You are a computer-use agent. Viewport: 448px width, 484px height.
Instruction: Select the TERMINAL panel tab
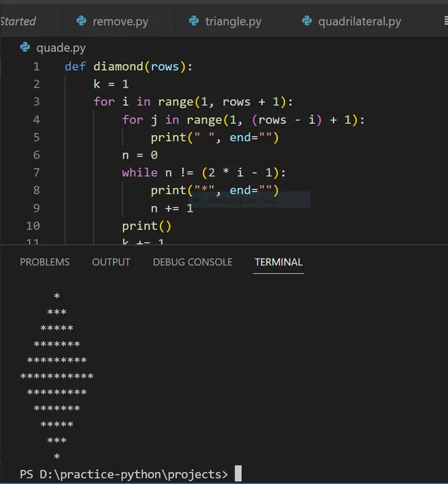[279, 262]
